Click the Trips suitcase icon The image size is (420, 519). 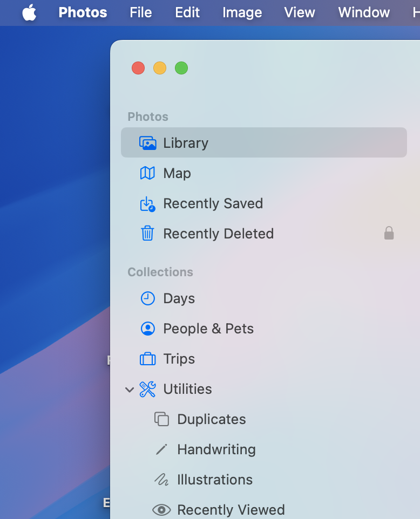coord(147,359)
